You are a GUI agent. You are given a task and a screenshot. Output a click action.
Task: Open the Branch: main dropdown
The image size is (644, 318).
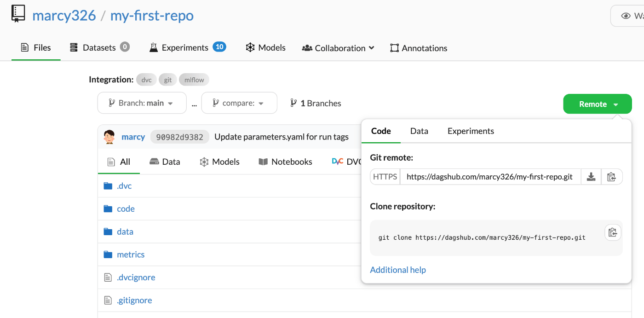[142, 103]
